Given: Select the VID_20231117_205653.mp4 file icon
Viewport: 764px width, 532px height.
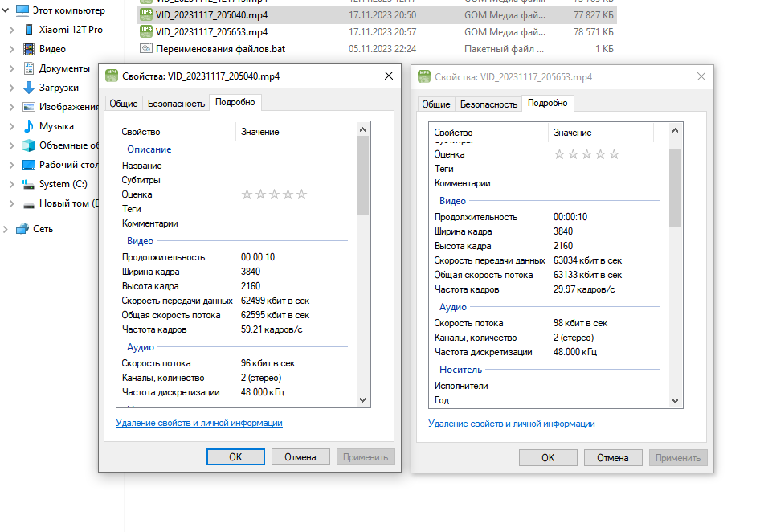Looking at the screenshot, I should coord(145,31).
